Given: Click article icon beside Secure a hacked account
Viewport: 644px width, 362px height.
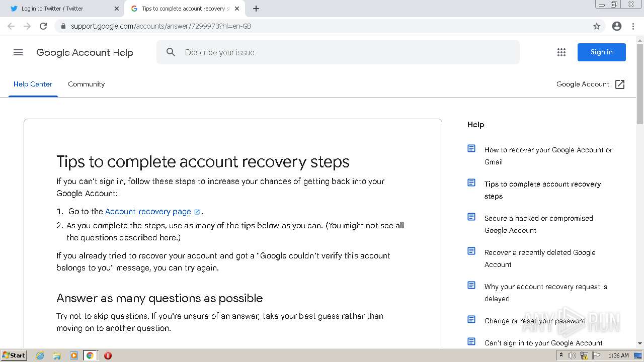Looking at the screenshot, I should (471, 217).
